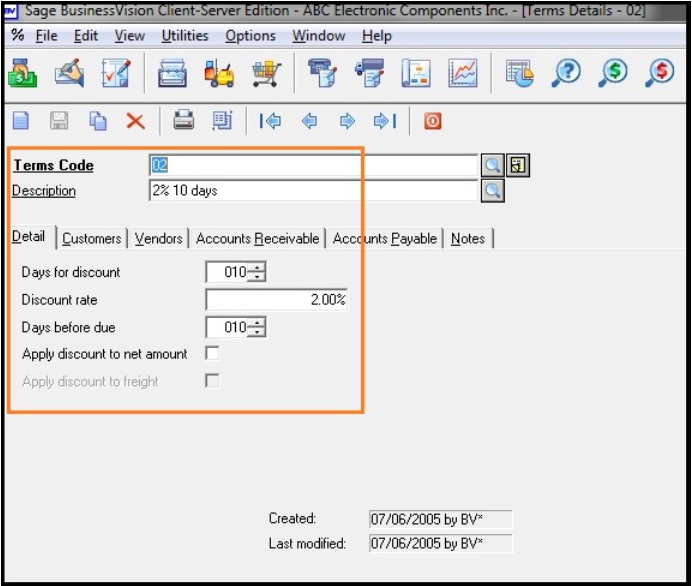This screenshot has height=586, width=692.
Task: Click the Print icon in the toolbar
Action: pos(183,121)
